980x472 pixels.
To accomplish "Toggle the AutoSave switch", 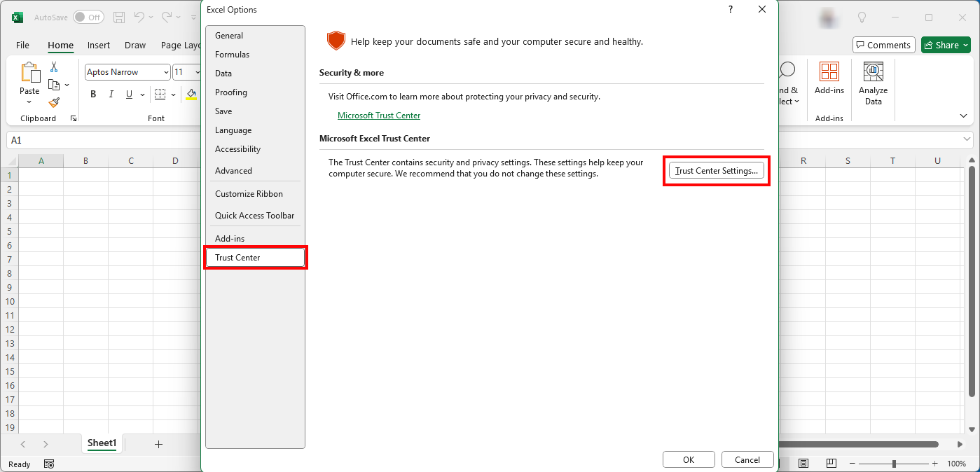I will click(88, 17).
